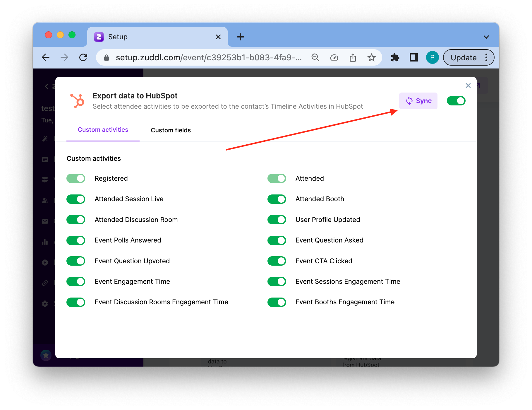Disable Attended Booth export
532x410 pixels.
tap(277, 199)
